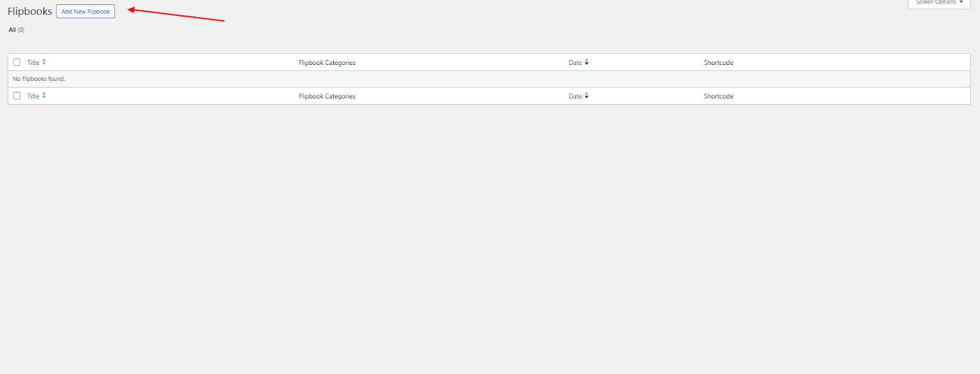980x374 pixels.
Task: Sort by Date in the footer row
Action: [x=575, y=96]
